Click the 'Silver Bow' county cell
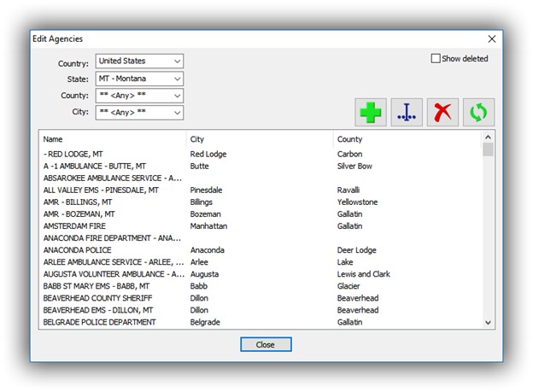This screenshot has height=392, width=533. click(354, 166)
